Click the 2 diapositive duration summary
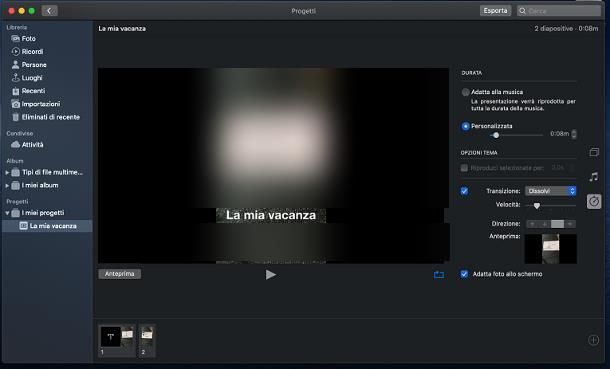610x369 pixels. (566, 29)
